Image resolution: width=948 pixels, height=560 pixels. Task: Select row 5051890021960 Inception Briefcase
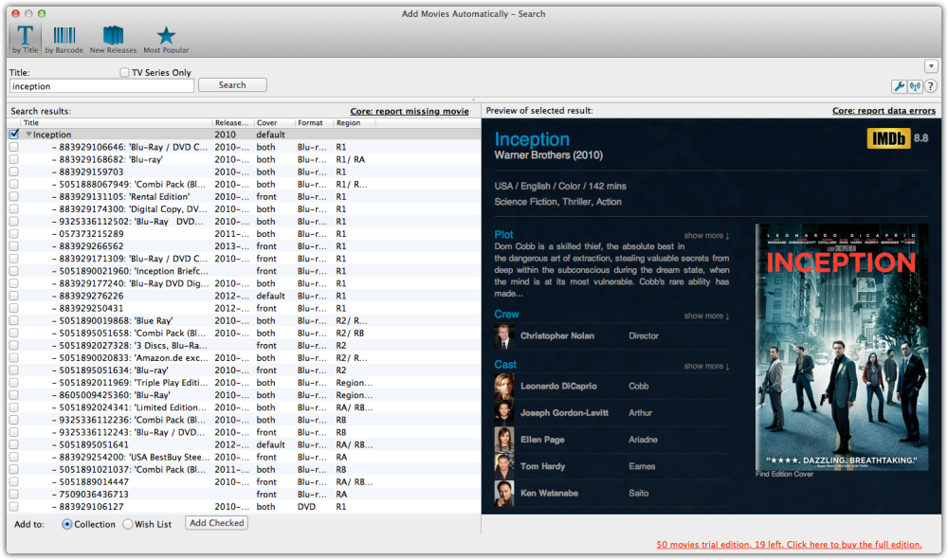(244, 271)
